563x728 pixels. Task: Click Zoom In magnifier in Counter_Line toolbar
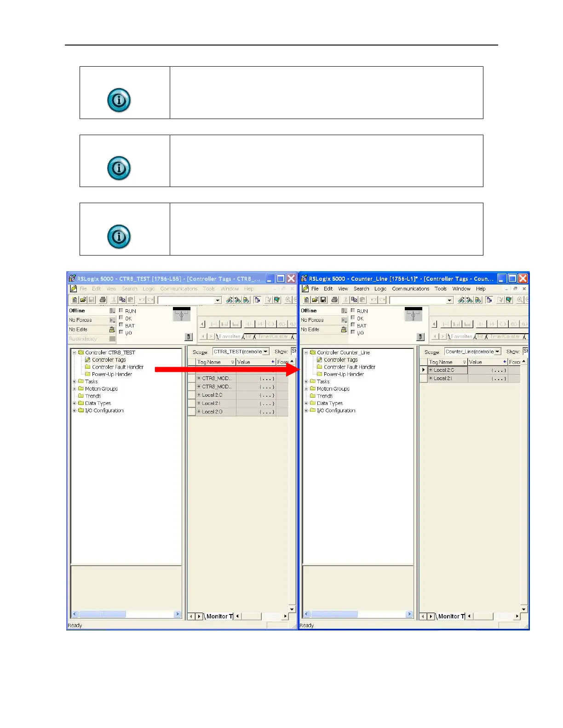pyautogui.click(x=520, y=300)
